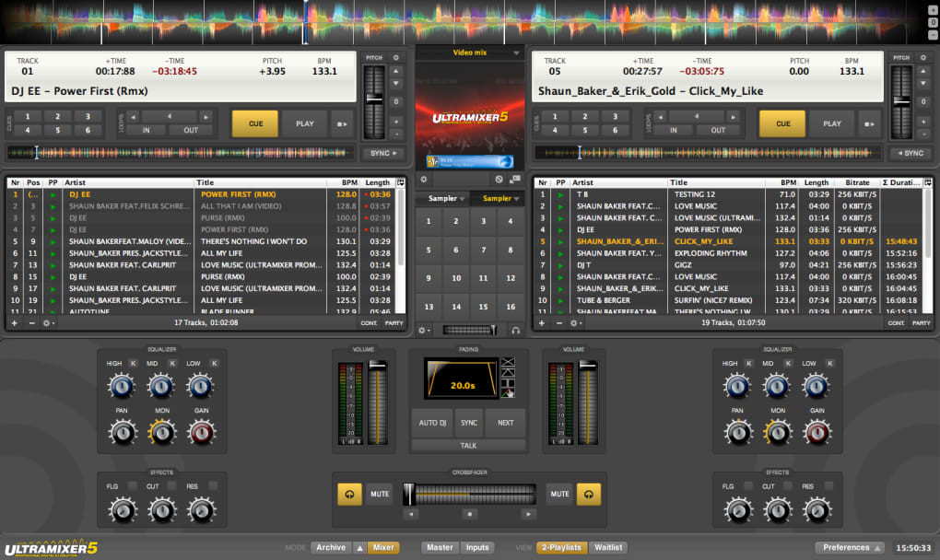Add track with right playlist plus icon
Viewport: 940px width, 560px height.
point(542,323)
